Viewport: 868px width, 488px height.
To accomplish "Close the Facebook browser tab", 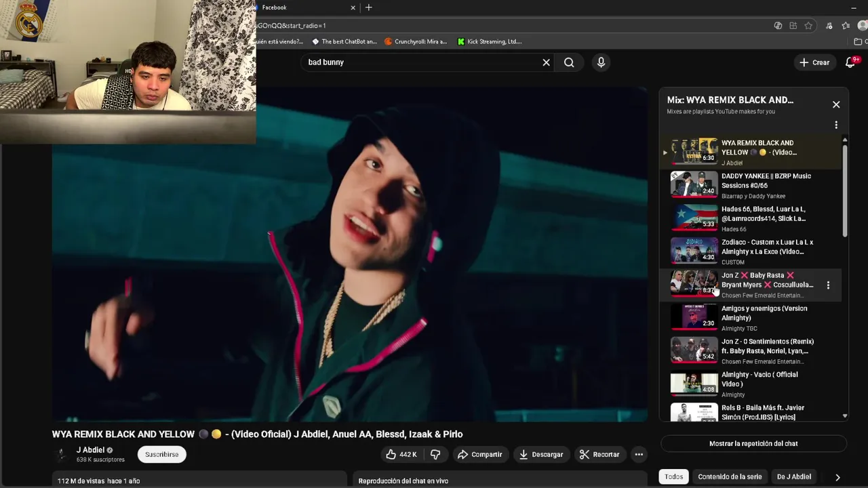I will coord(353,7).
